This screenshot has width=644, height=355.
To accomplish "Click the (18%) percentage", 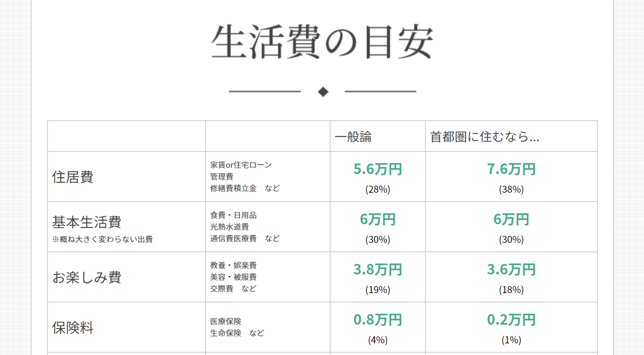I will tap(511, 290).
